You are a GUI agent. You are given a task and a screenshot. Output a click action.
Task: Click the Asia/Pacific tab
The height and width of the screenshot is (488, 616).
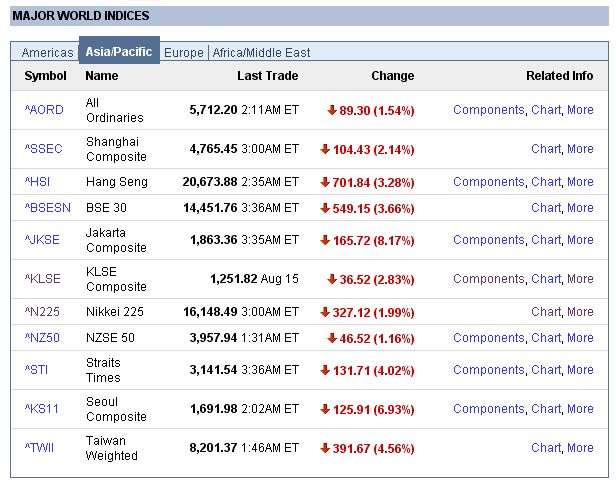(x=119, y=52)
